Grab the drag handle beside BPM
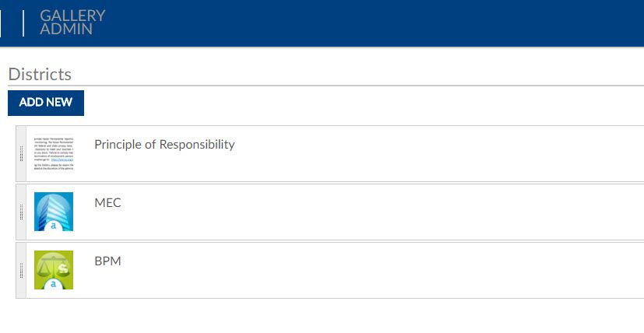Screen dimensions: 644x333 [x=21, y=270]
